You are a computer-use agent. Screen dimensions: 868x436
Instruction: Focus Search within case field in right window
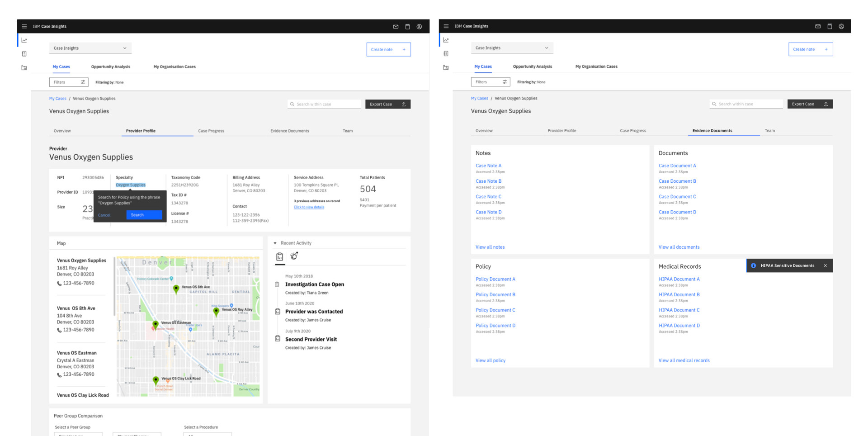746,104
